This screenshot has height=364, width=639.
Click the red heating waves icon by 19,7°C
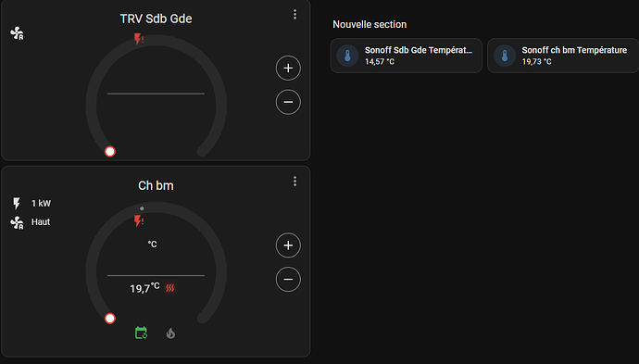click(170, 288)
